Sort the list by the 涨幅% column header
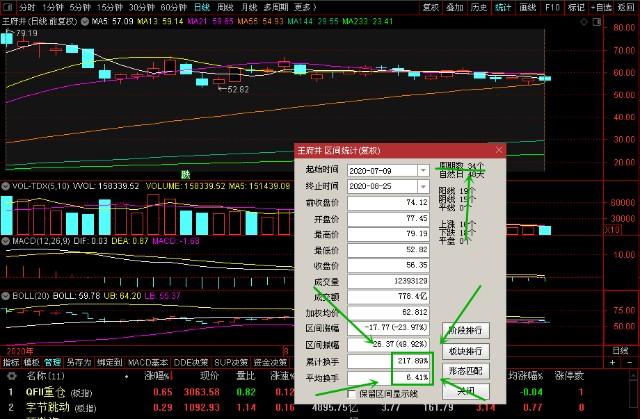The height and width of the screenshot is (419, 640). pyautogui.click(x=159, y=376)
